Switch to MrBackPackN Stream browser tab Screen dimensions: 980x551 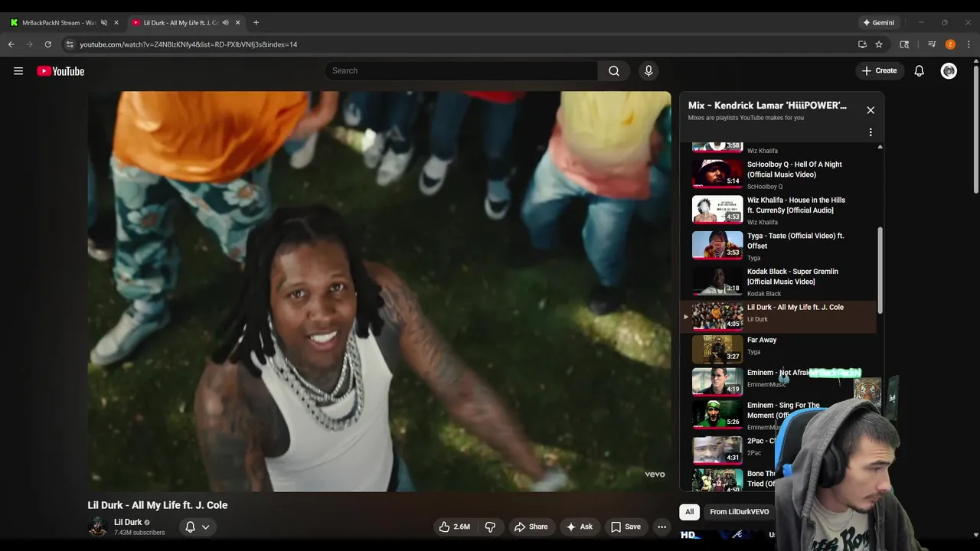[x=59, y=23]
